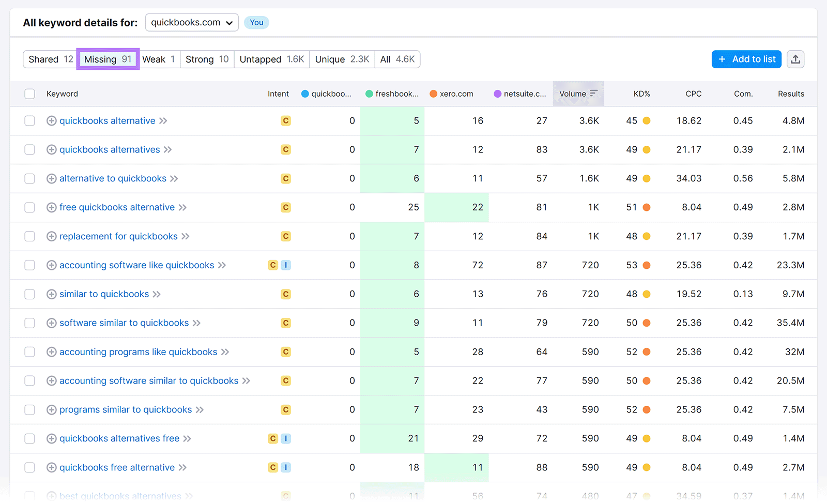827x504 pixels.
Task: Click the "You" badge beside quickbooks.com
Action: coord(256,22)
